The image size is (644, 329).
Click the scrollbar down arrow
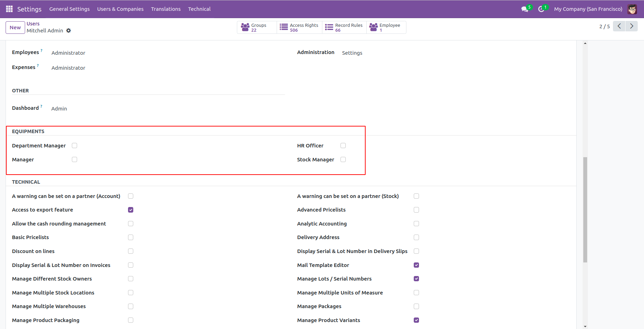coord(585,327)
